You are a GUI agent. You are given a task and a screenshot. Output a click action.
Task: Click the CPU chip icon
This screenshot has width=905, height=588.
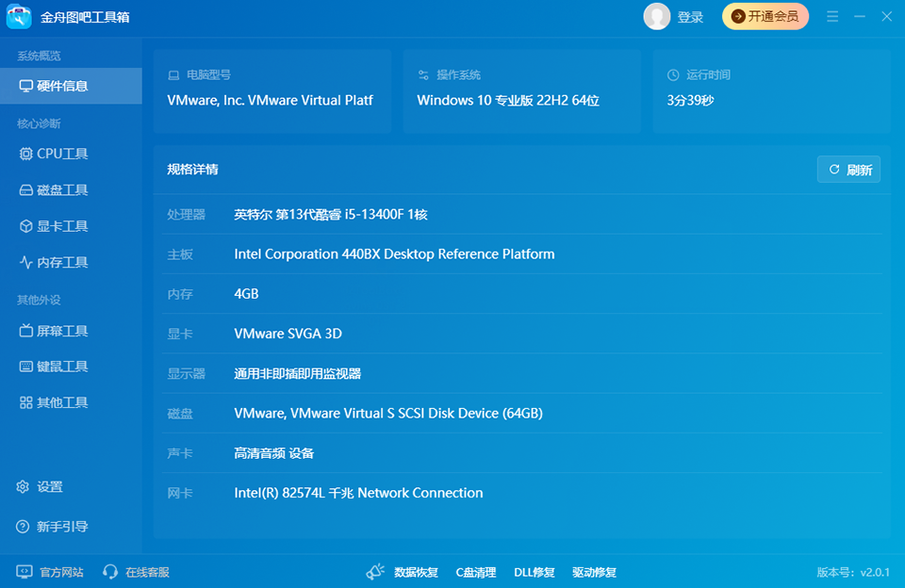pos(26,154)
